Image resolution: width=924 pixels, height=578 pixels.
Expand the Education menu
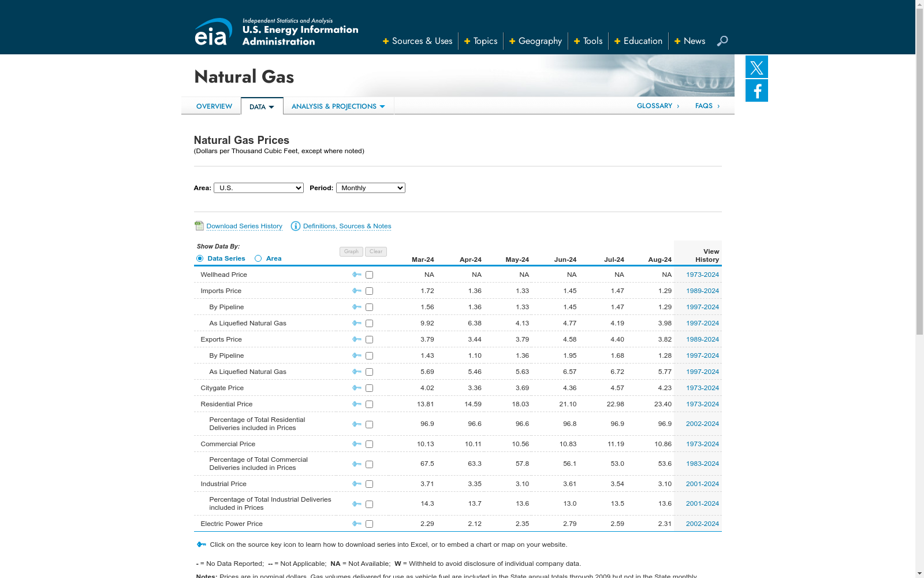[638, 41]
